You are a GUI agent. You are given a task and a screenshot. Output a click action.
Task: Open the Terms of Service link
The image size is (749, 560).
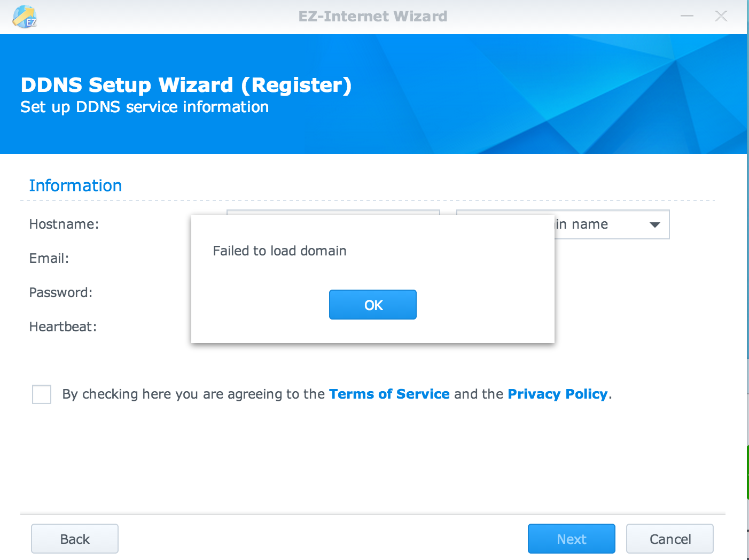click(389, 394)
